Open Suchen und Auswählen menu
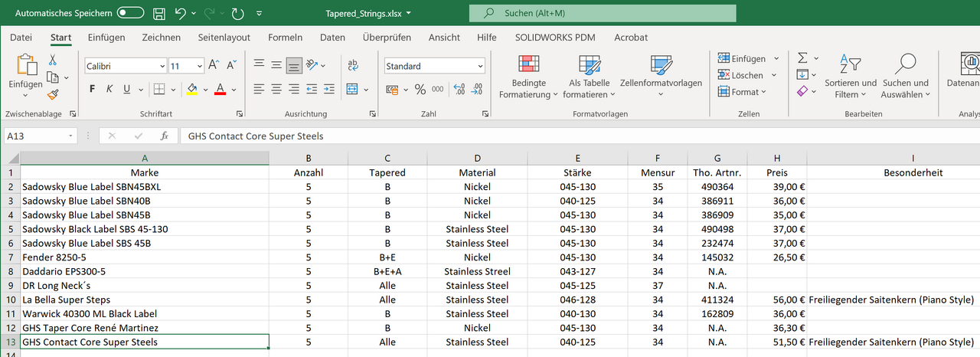Image resolution: width=980 pixels, height=357 pixels. coord(905,77)
